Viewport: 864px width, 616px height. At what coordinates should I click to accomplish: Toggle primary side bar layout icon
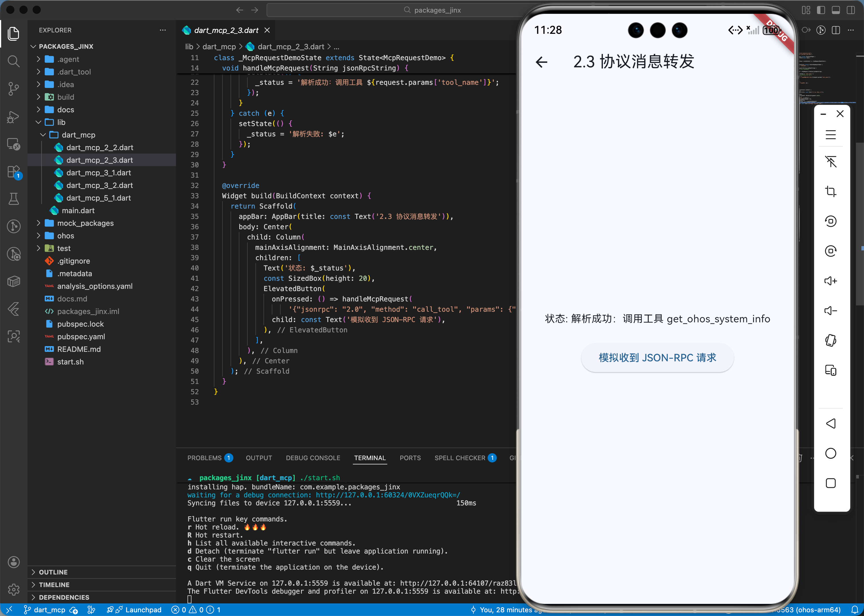point(821,10)
